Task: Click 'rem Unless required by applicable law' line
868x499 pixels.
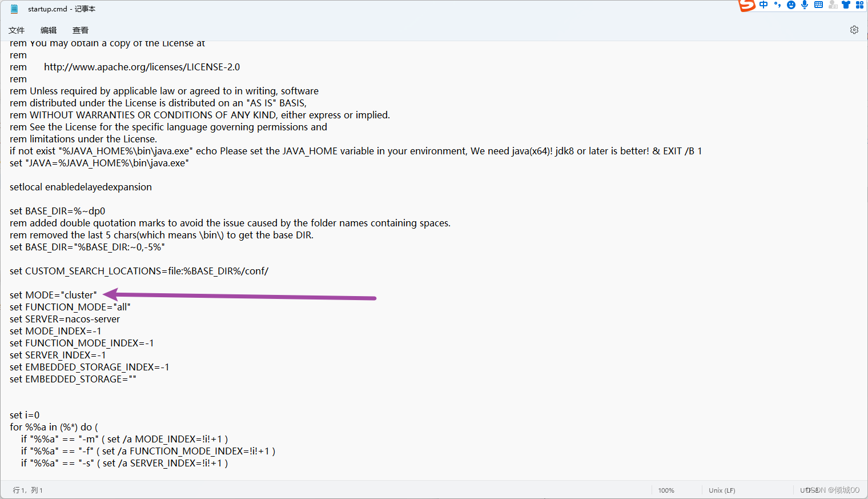Action: point(164,91)
